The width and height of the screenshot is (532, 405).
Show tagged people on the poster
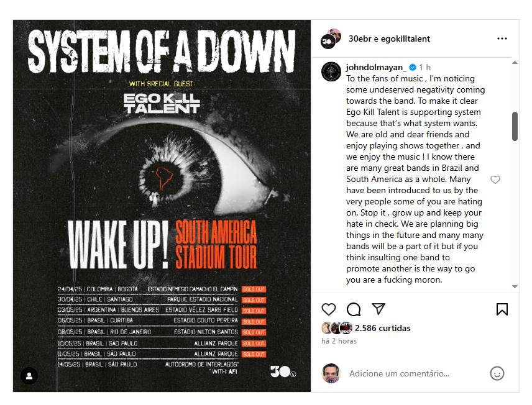pos(29,376)
